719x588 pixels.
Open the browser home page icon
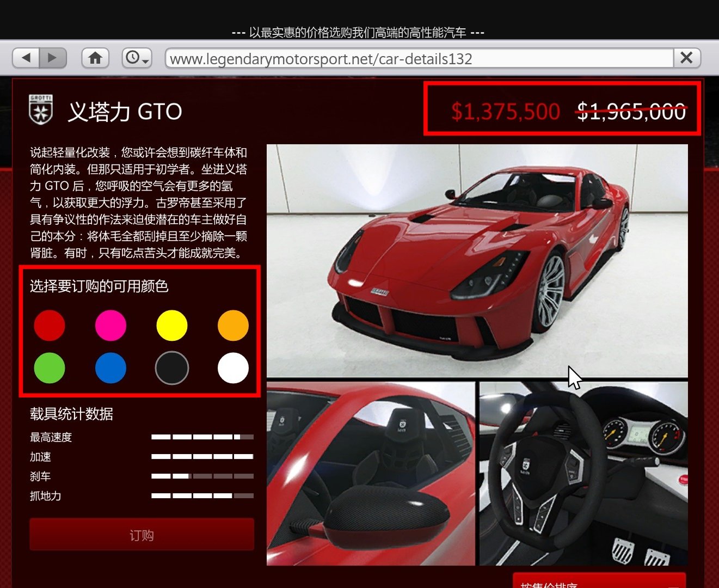pos(95,58)
